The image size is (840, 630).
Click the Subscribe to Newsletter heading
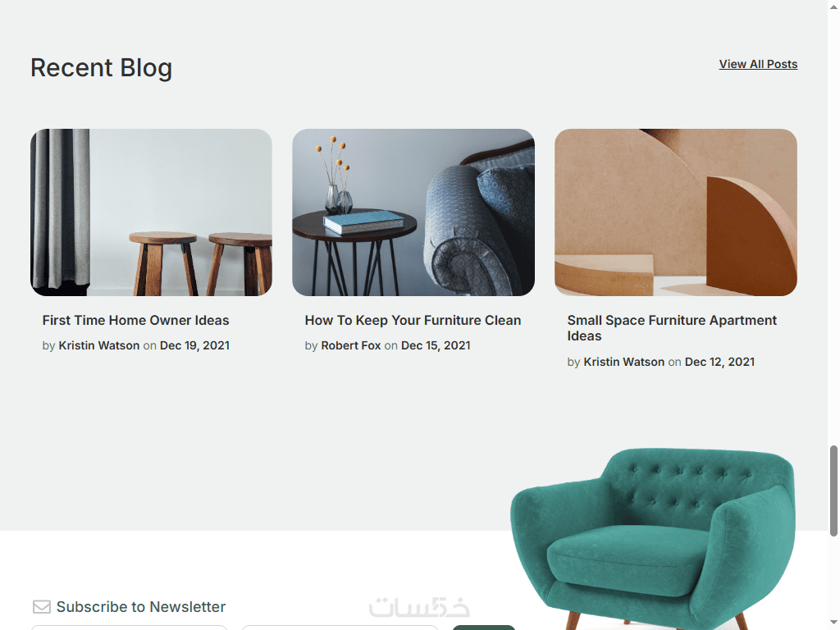point(141,607)
